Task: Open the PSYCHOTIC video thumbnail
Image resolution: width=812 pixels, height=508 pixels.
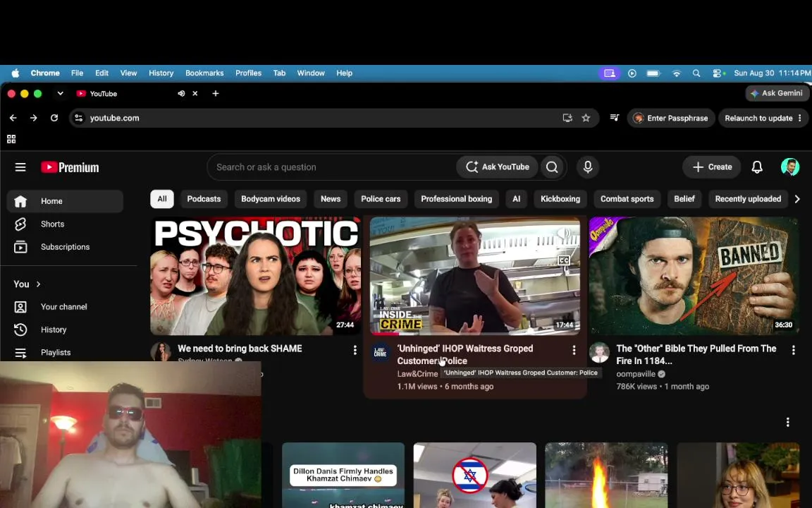Action: click(x=256, y=276)
